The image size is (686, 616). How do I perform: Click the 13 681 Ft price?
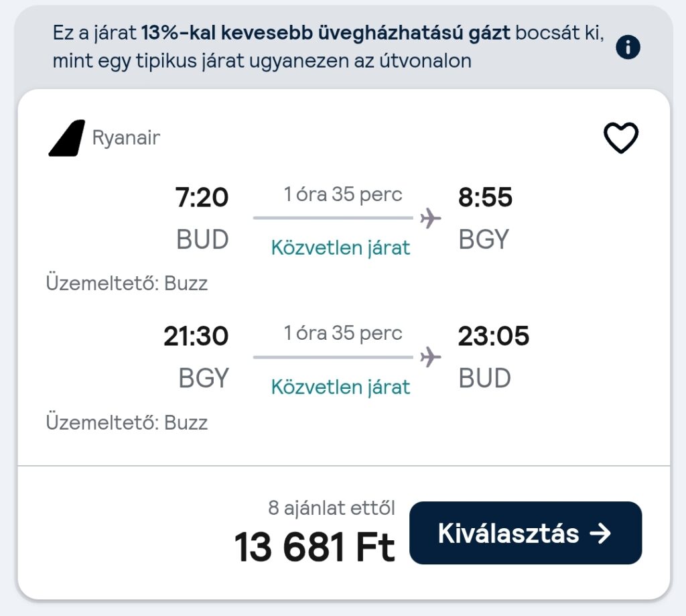315,547
